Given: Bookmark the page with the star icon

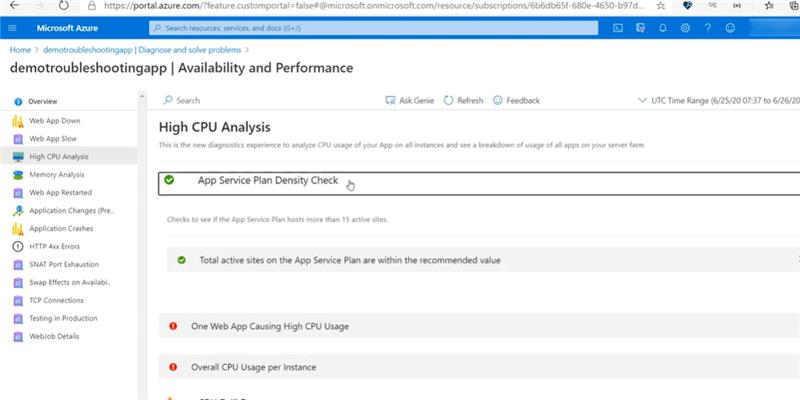Looking at the screenshot, I should (661, 6).
